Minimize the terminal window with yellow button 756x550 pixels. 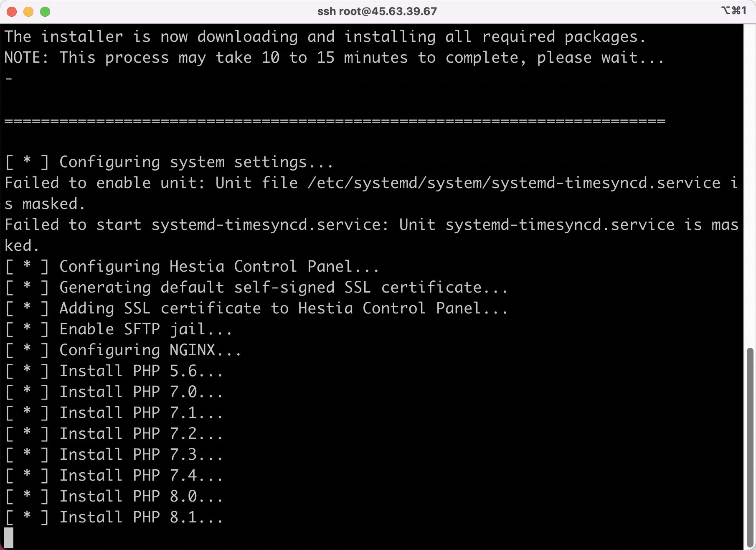28,12
